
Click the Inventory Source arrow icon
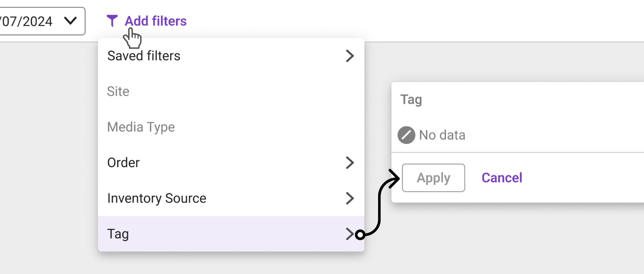(x=350, y=198)
